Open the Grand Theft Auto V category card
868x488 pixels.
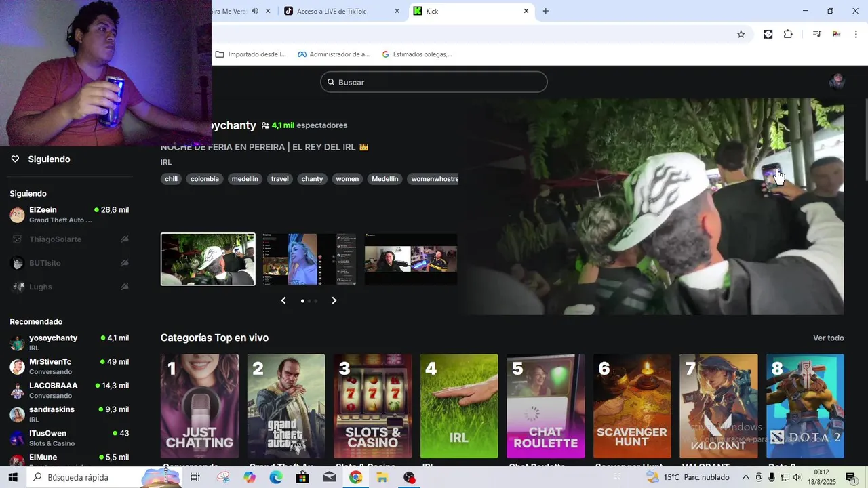(x=286, y=406)
